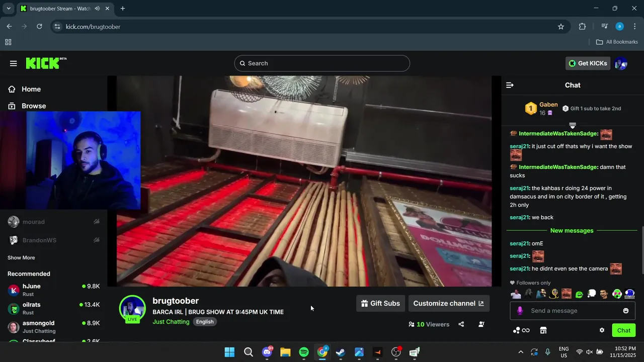Show hidden system tray icons
The image size is (644, 362).
point(520,352)
